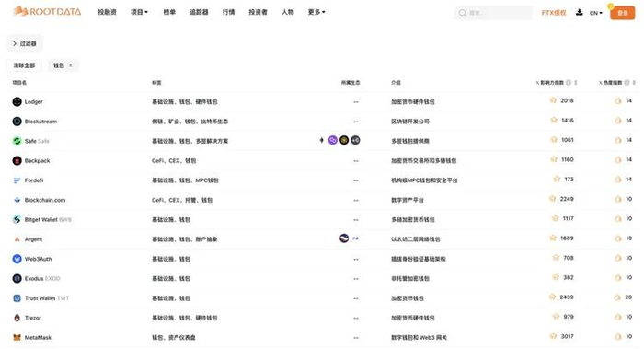Click yellow ecosystem icon in Safe row
The height and width of the screenshot is (349, 644).
(x=344, y=140)
